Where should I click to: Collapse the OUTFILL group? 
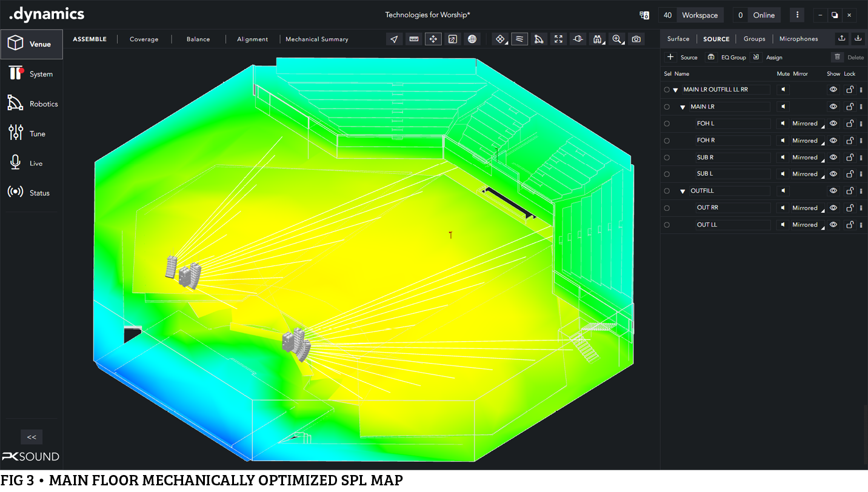(x=683, y=191)
